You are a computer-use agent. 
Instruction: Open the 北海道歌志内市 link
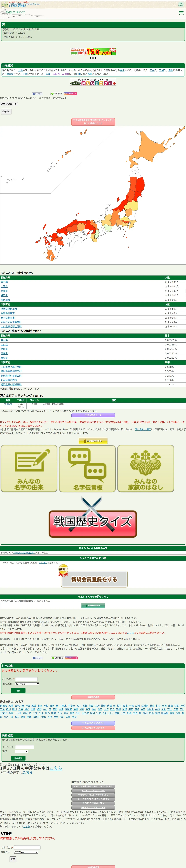(x=9, y=380)
